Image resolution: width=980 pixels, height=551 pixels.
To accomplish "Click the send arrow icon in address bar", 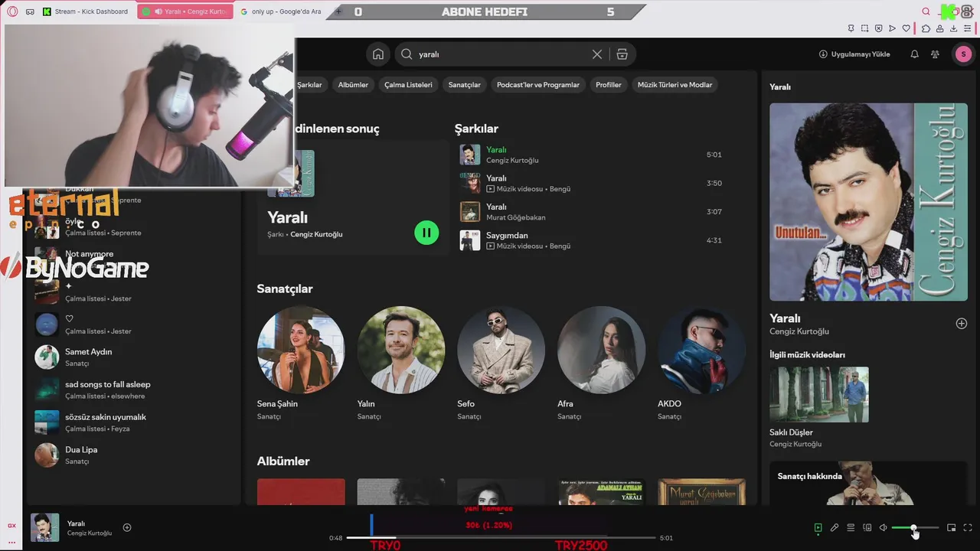I will coord(893,28).
